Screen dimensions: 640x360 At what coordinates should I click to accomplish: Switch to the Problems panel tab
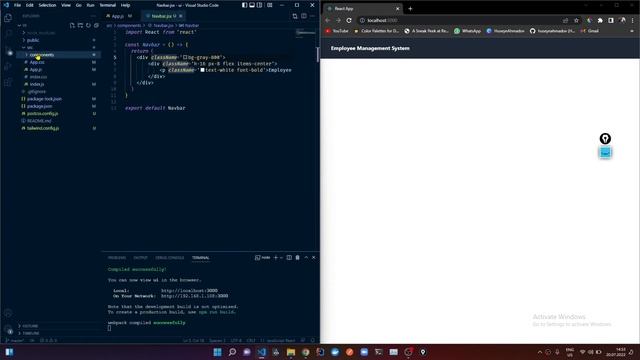pos(117,258)
